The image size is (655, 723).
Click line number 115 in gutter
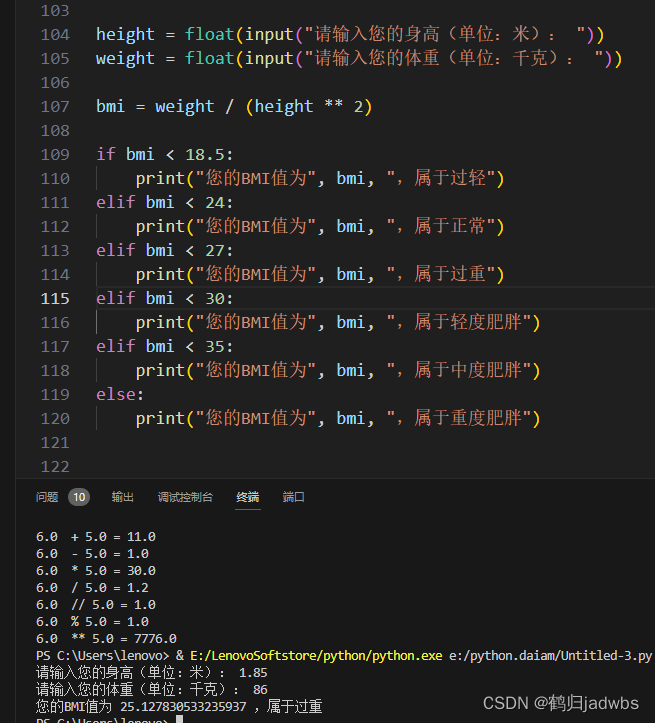tap(55, 299)
